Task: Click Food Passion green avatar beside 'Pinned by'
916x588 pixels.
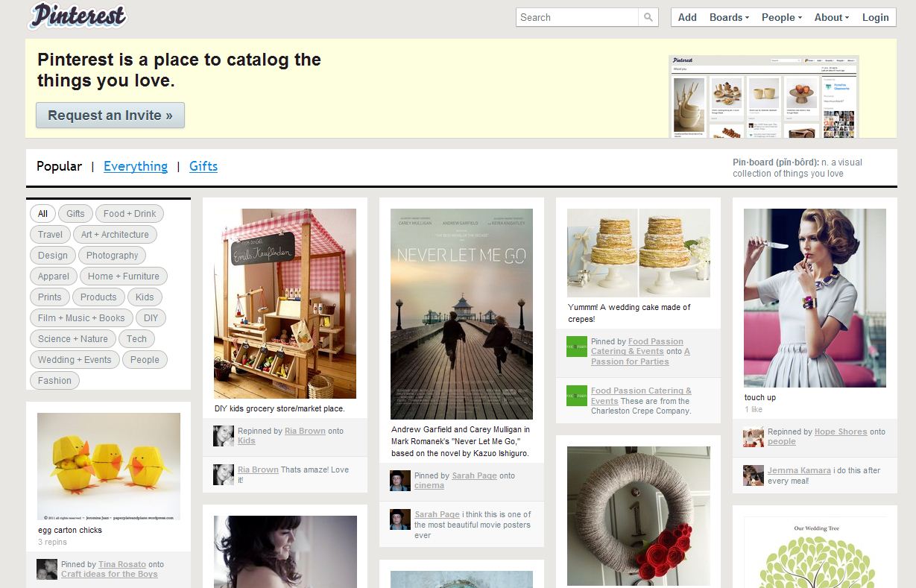Action: point(577,347)
